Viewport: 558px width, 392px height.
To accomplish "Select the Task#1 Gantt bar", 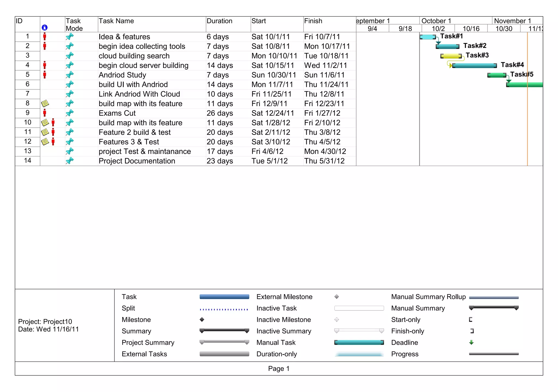I will pos(427,37).
